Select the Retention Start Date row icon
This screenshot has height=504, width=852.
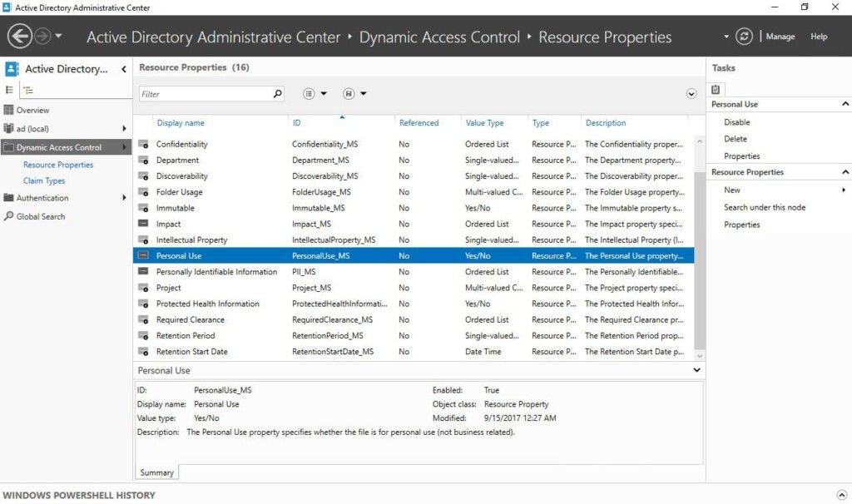coord(143,352)
